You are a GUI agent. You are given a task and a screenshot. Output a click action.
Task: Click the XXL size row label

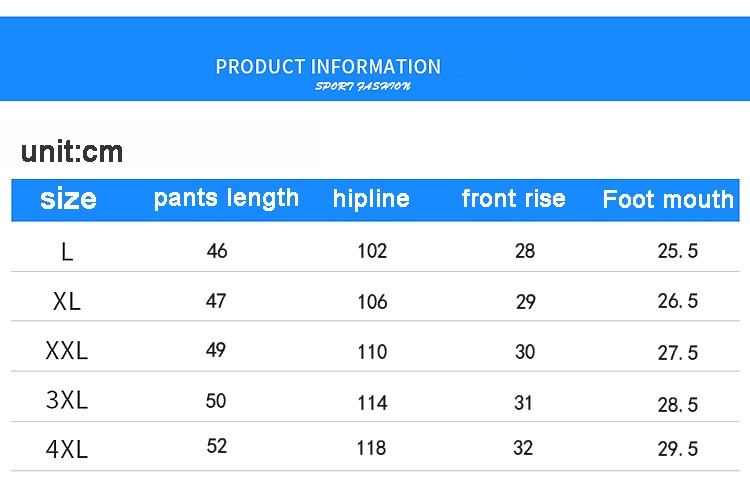click(x=67, y=351)
